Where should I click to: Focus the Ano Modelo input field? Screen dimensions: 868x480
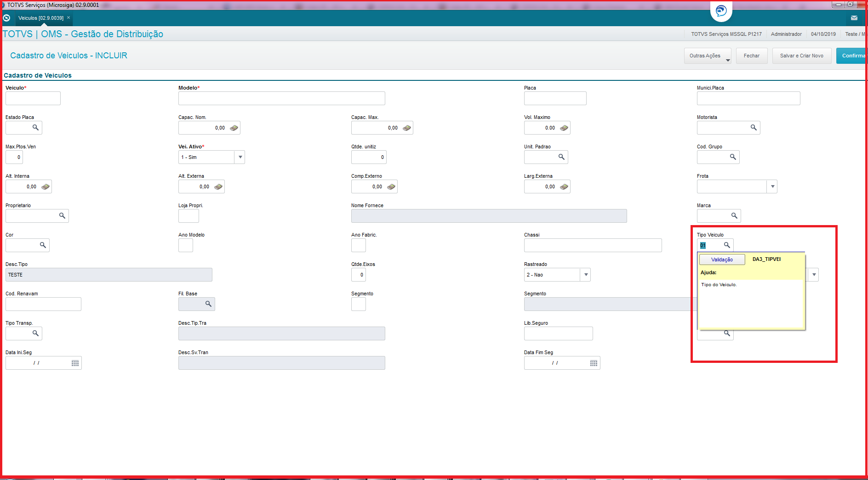[x=186, y=245]
